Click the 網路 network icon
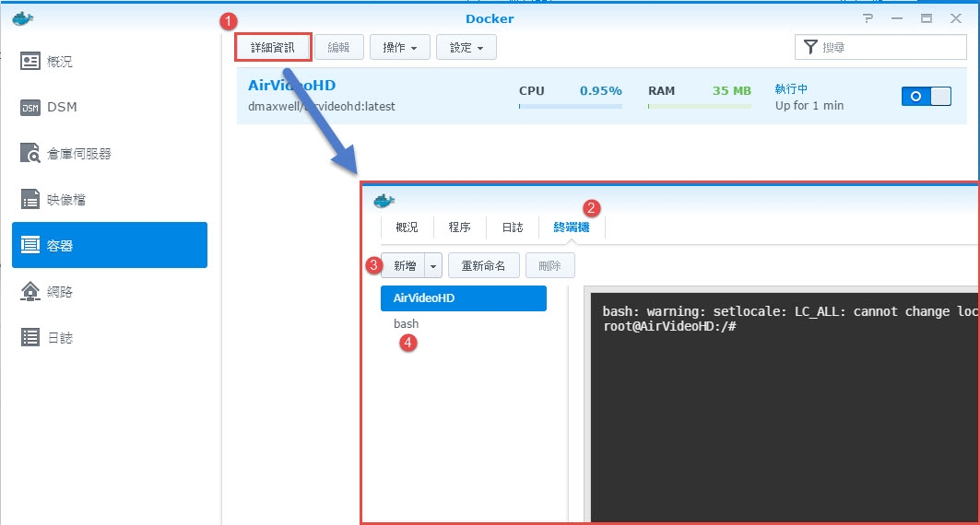The height and width of the screenshot is (525, 980). click(x=30, y=291)
